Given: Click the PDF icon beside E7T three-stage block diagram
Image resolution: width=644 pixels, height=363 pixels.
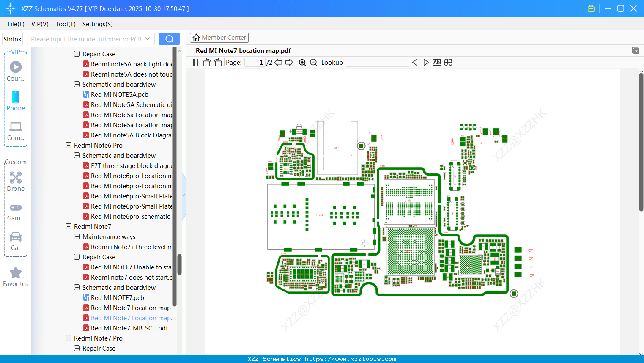Looking at the screenshot, I should (86, 165).
